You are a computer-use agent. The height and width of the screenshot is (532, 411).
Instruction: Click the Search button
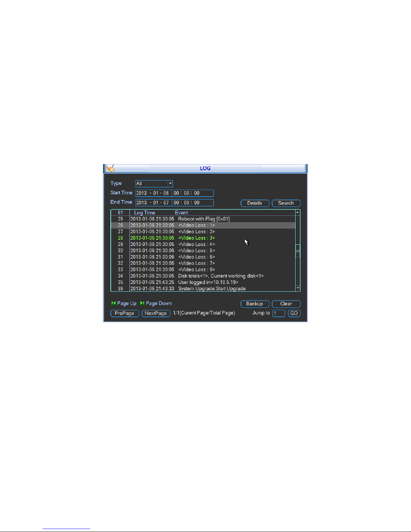point(286,203)
